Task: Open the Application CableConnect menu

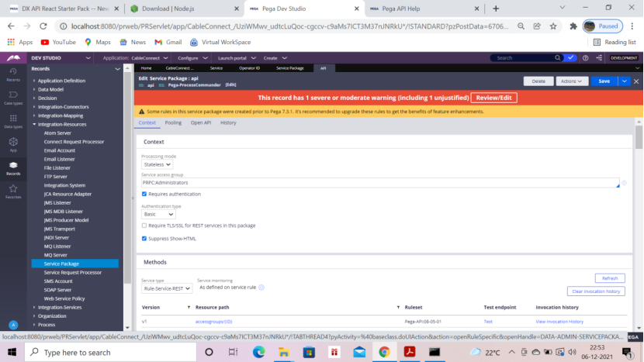Action: [136, 58]
